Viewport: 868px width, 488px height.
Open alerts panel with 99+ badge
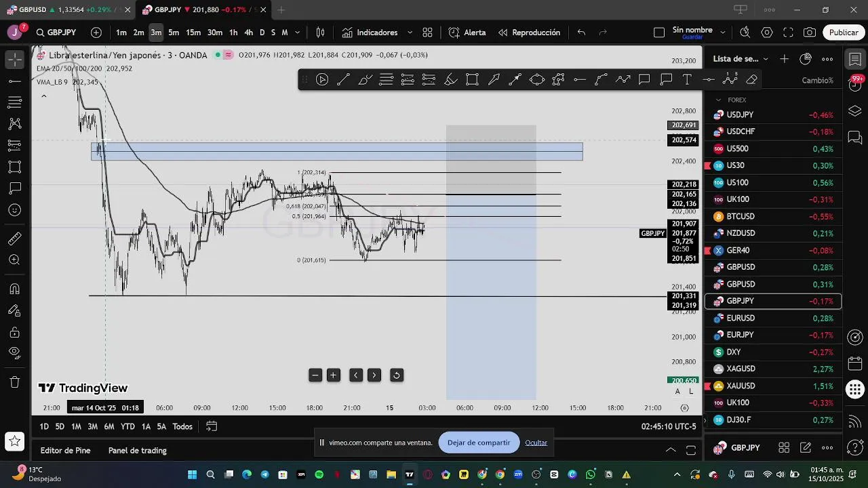[855, 83]
